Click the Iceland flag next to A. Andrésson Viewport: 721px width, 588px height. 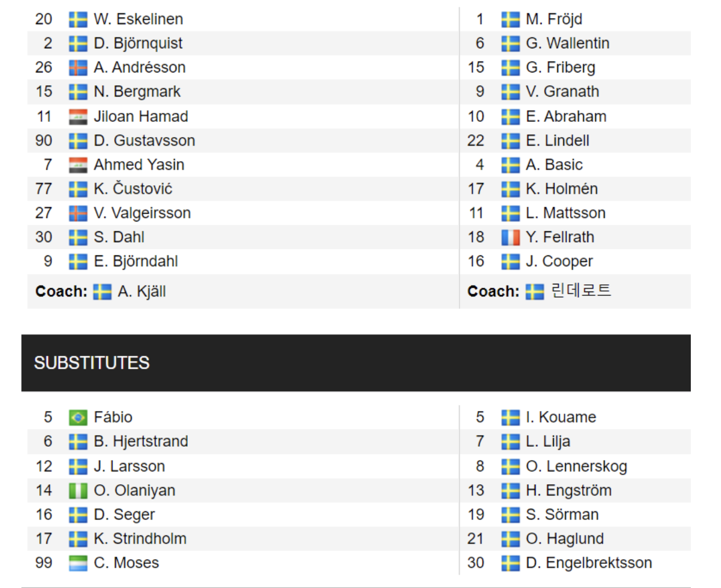pyautogui.click(x=78, y=68)
